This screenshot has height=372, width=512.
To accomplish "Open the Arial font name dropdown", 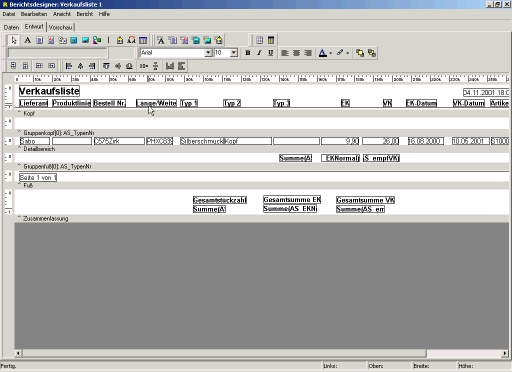I will click(208, 53).
